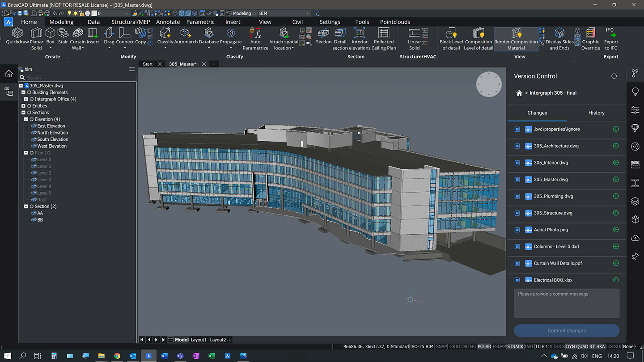The height and width of the screenshot is (362, 644).
Task: Expand the Entities tree node
Action: [x=23, y=106]
